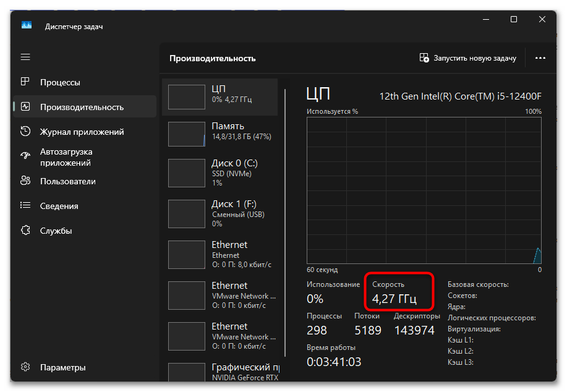The image size is (567, 392).
Task: Click the Потоки count 5189
Action: pyautogui.click(x=368, y=330)
